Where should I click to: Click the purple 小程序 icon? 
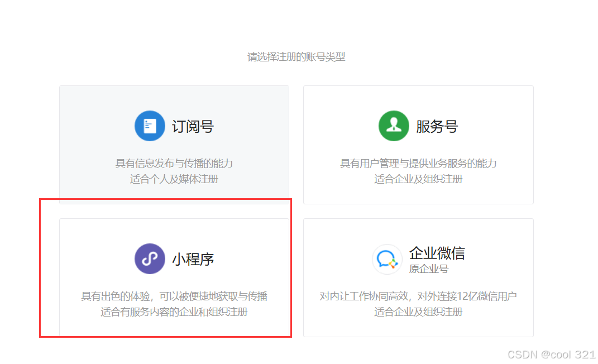(150, 259)
